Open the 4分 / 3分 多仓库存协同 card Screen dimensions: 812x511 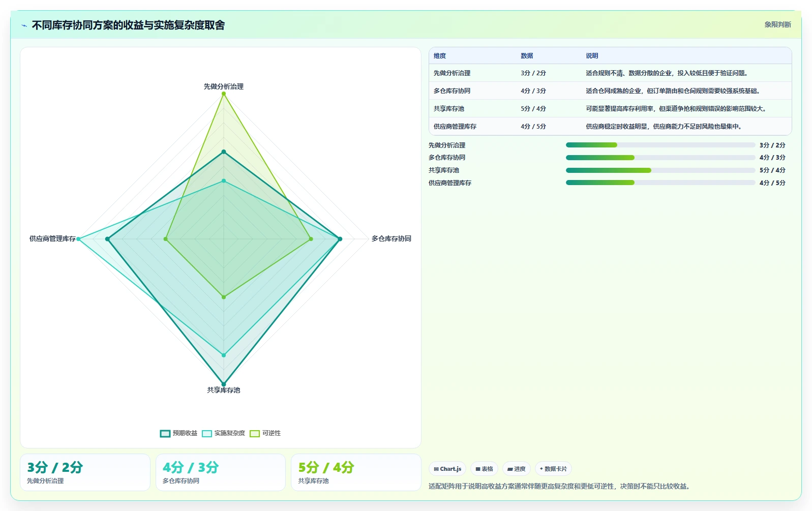coord(221,472)
